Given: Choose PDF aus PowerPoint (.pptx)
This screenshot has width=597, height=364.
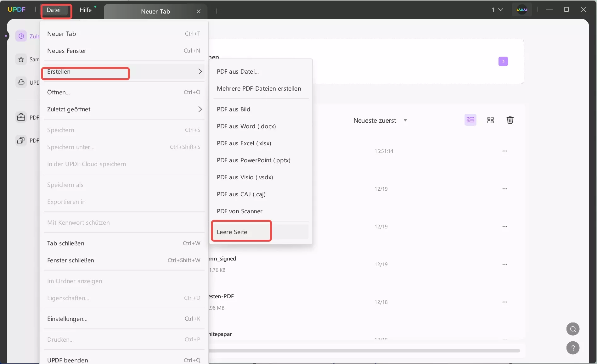Looking at the screenshot, I should (261, 160).
